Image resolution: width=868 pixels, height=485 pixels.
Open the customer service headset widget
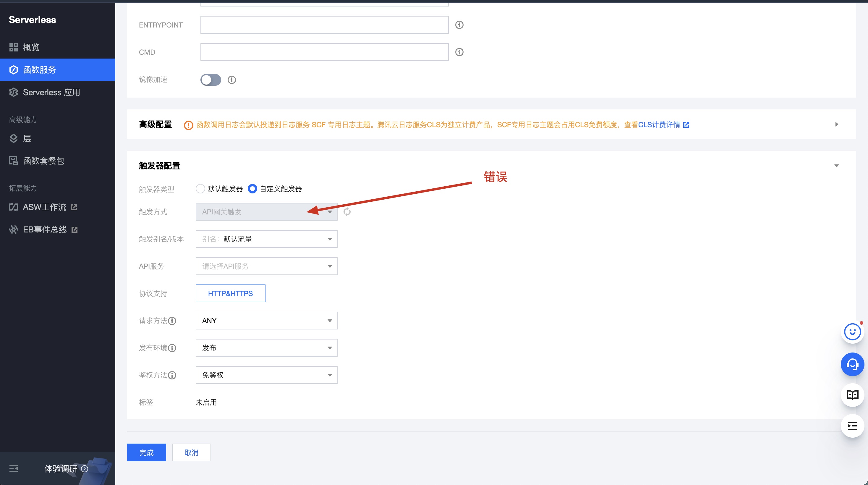point(852,364)
